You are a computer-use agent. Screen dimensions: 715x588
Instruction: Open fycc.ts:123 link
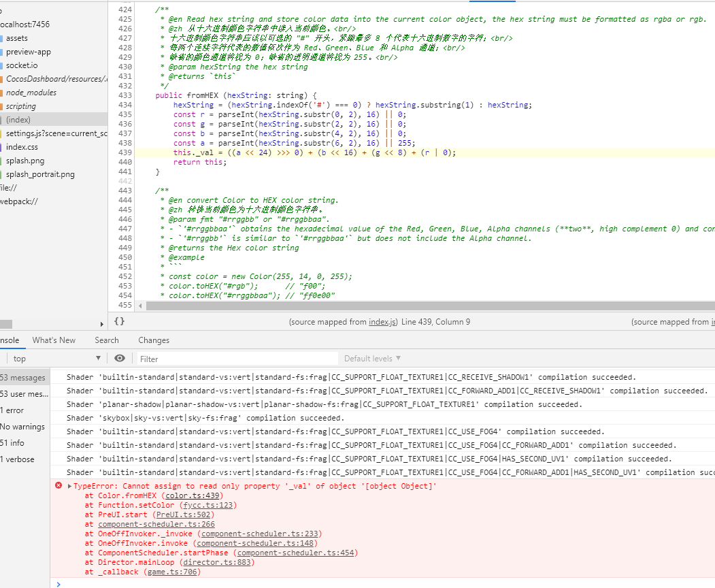[x=208, y=506]
